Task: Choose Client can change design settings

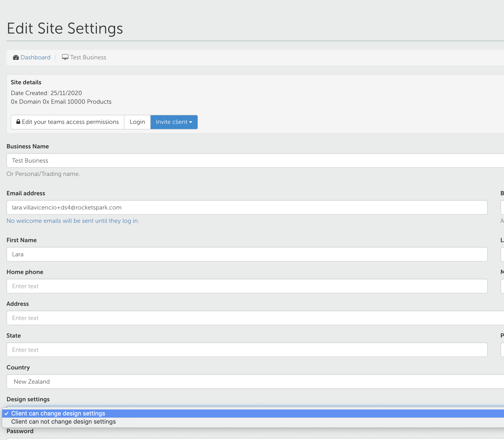Action: [253, 414]
